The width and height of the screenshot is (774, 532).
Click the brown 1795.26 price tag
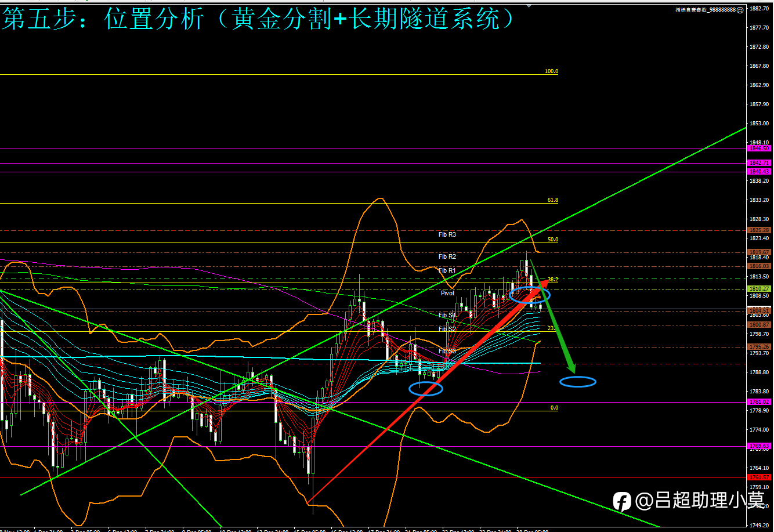760,347
